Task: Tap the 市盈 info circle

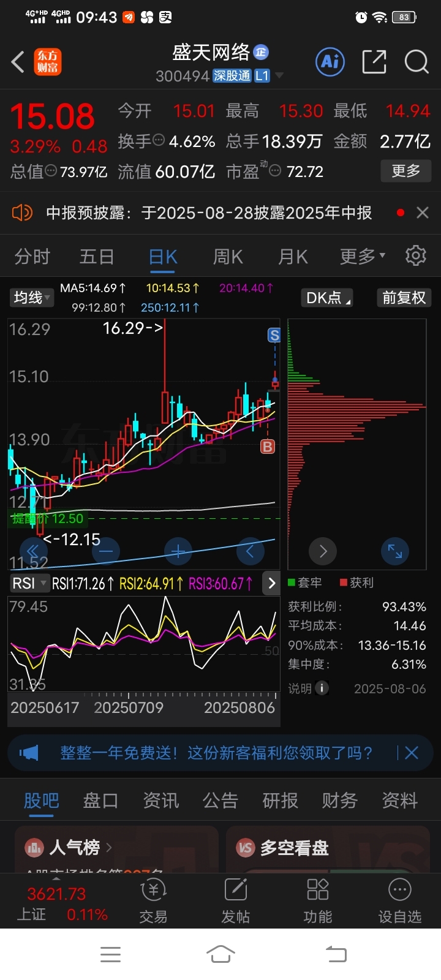Action: [275, 171]
